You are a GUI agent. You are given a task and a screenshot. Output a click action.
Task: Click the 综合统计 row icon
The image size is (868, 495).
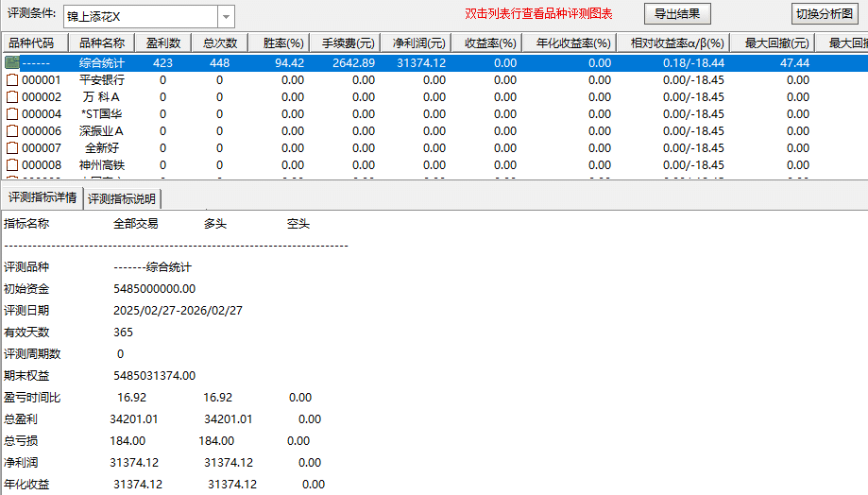12,62
